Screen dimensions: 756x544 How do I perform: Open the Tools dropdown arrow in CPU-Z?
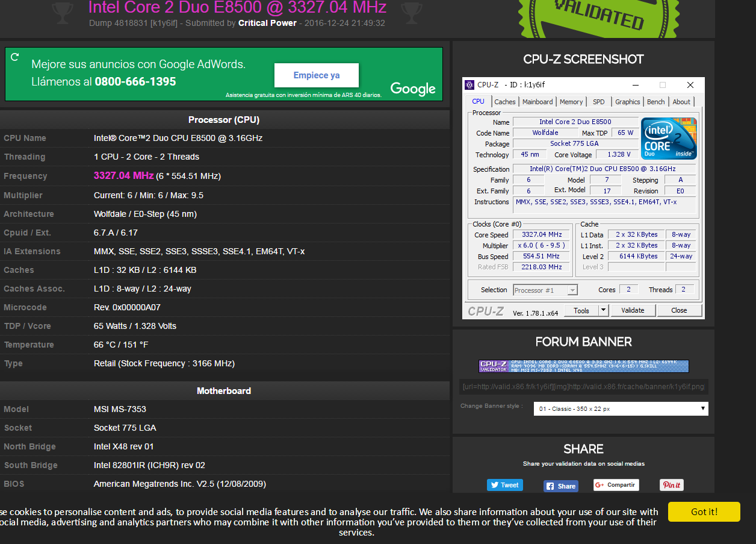[x=604, y=310]
